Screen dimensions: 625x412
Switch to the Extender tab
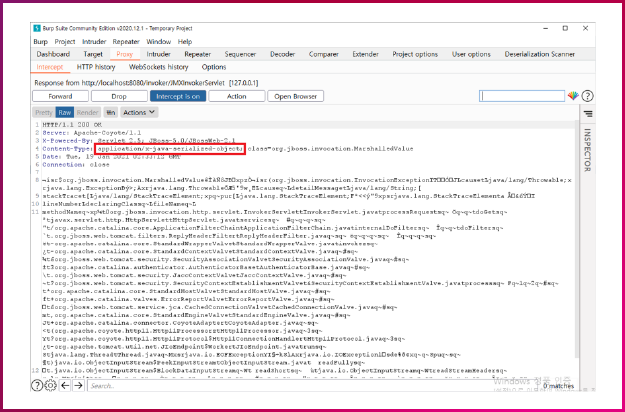click(365, 54)
